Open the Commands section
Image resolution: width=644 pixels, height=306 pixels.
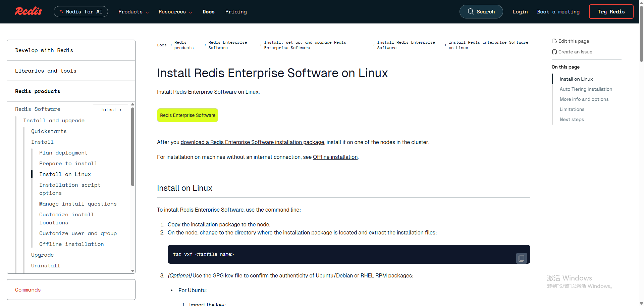[x=28, y=290]
